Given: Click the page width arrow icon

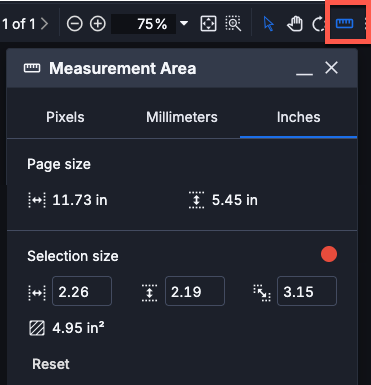Looking at the screenshot, I should click(x=37, y=200).
